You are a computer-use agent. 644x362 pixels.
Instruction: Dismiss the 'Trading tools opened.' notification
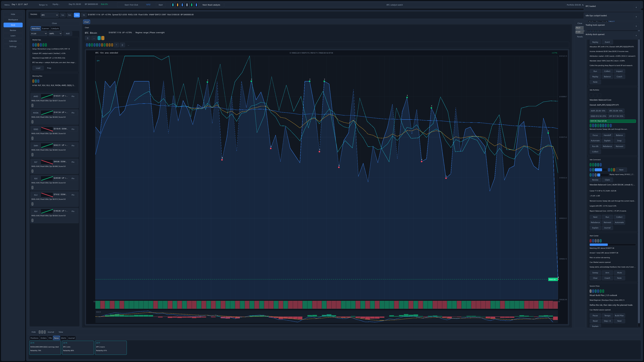[x=636, y=26]
